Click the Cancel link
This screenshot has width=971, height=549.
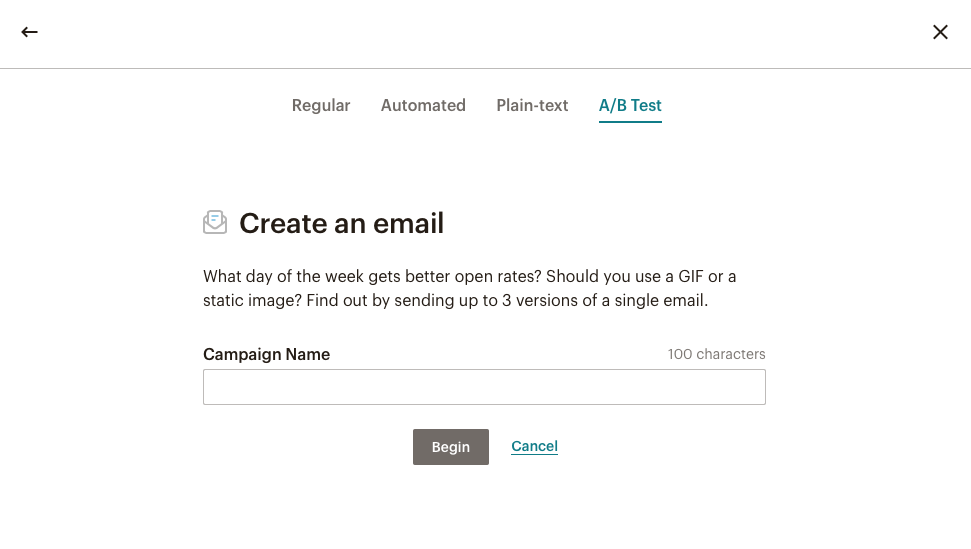534,446
